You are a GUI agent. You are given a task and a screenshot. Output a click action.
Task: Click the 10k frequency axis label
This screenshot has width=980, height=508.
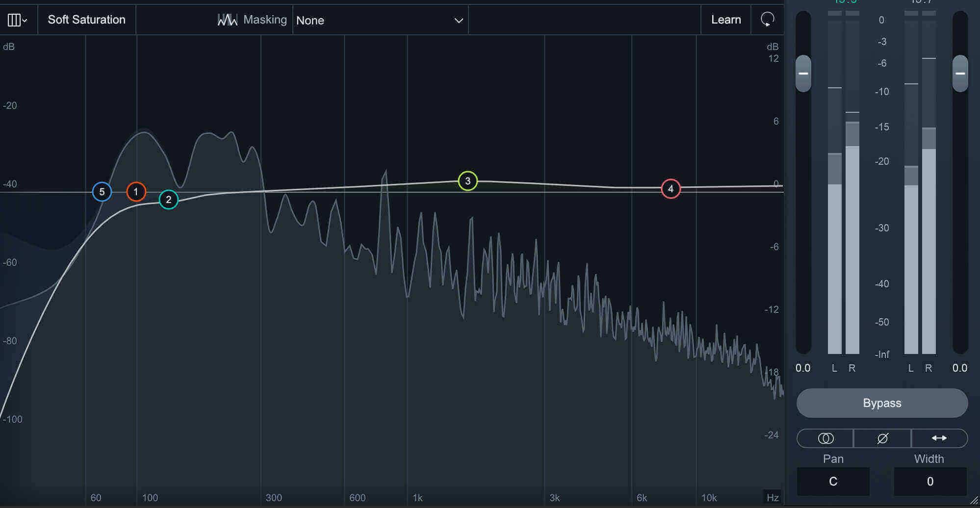(x=709, y=498)
